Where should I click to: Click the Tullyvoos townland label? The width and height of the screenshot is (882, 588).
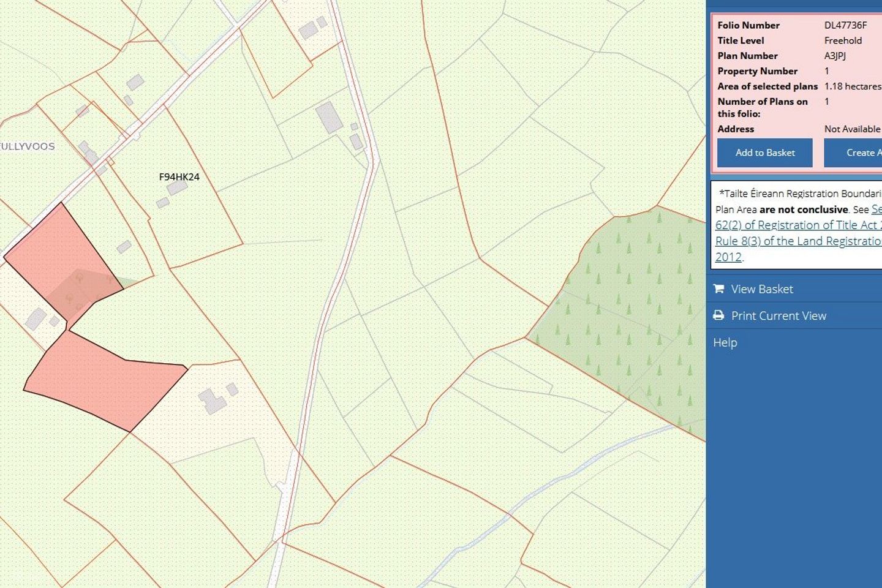click(28, 146)
